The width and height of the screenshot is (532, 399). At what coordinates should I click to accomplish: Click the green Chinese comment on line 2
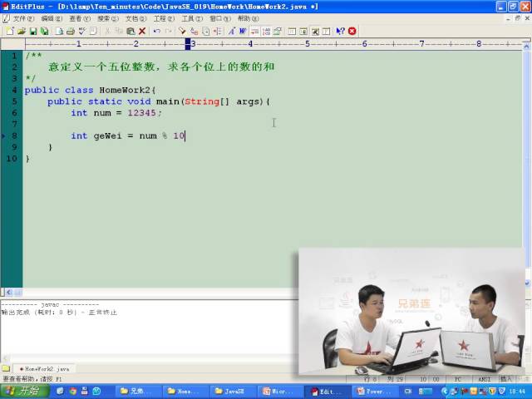[161, 66]
